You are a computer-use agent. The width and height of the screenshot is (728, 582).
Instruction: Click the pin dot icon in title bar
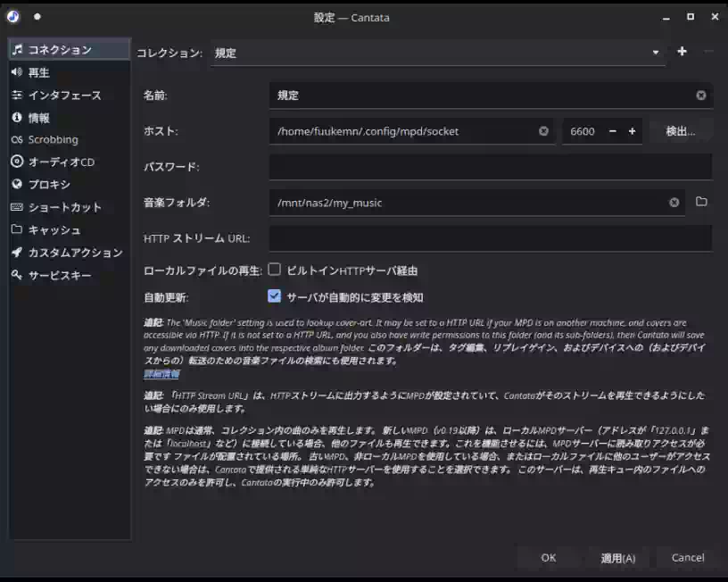(x=37, y=17)
